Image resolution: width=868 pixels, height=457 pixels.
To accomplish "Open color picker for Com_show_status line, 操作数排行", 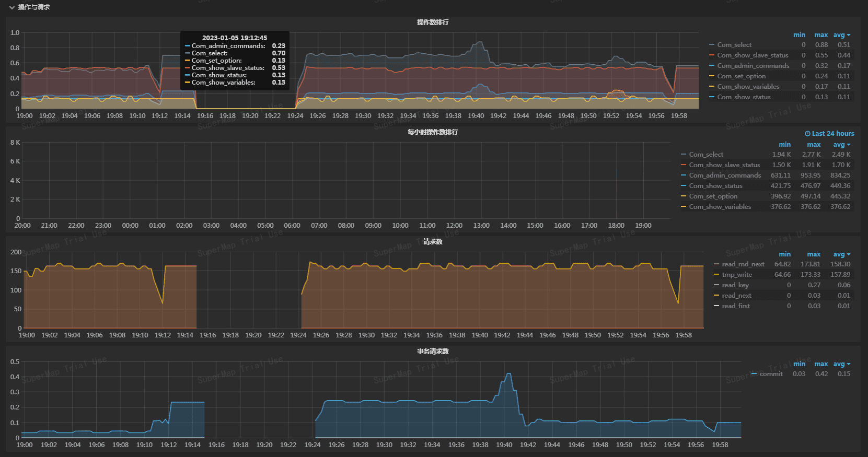I will [x=712, y=97].
